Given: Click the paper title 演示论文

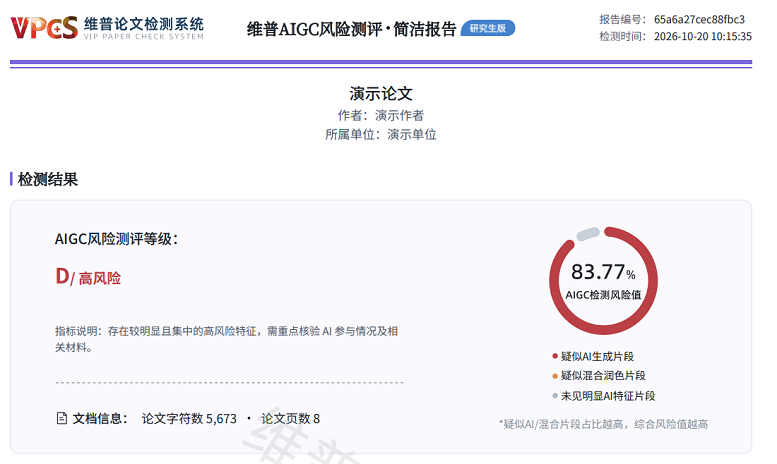Looking at the screenshot, I should (381, 93).
